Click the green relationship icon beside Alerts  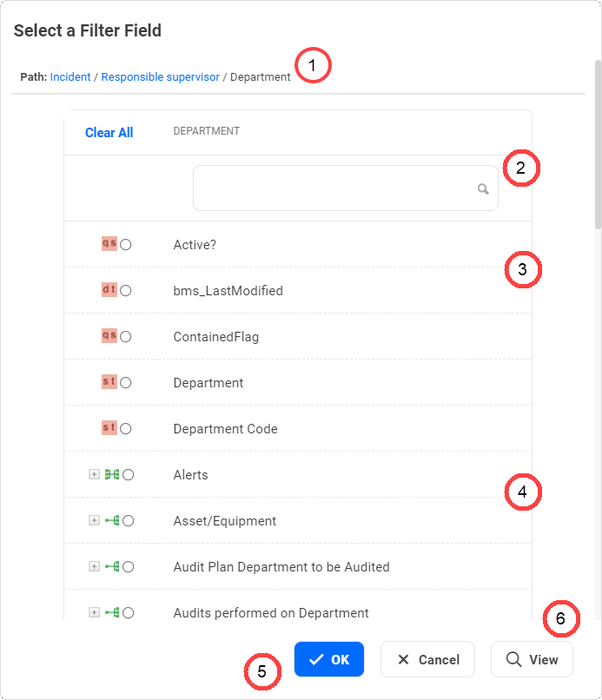pos(111,474)
